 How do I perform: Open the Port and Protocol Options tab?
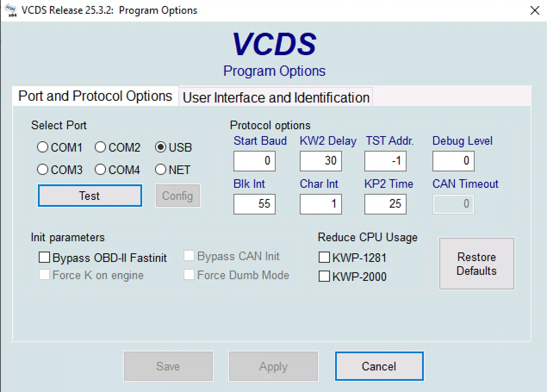point(95,96)
